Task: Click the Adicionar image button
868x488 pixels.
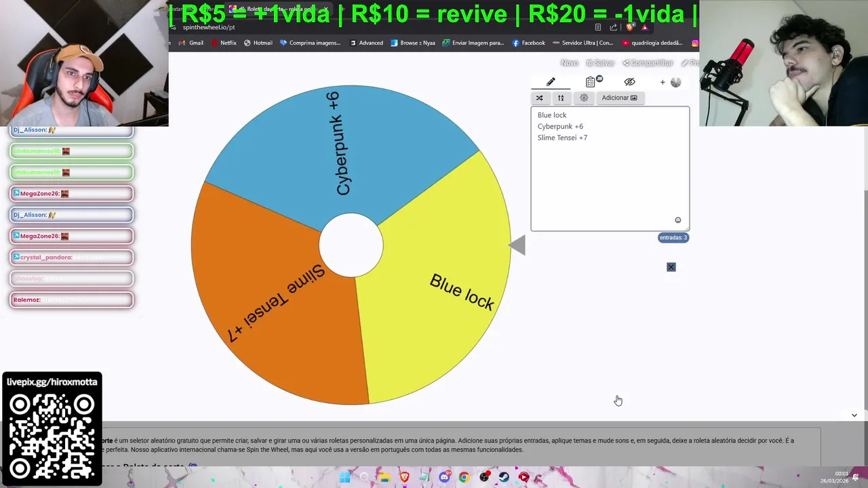Action: 619,98
